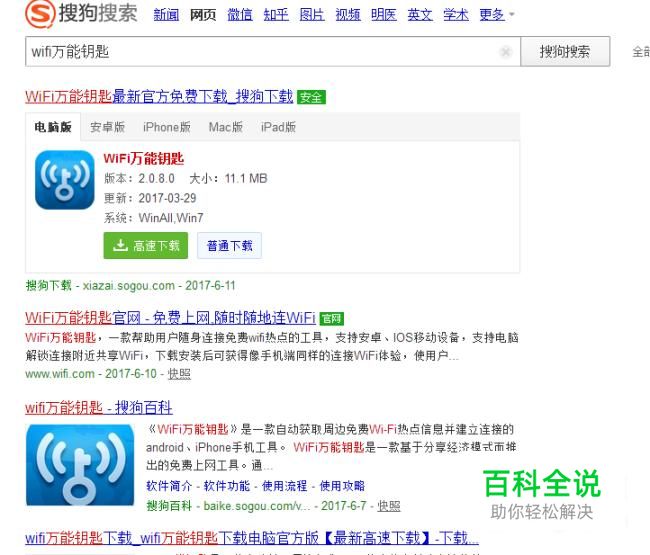The image size is (650, 555).
Task: Switch to 图片 search
Action: tap(312, 15)
